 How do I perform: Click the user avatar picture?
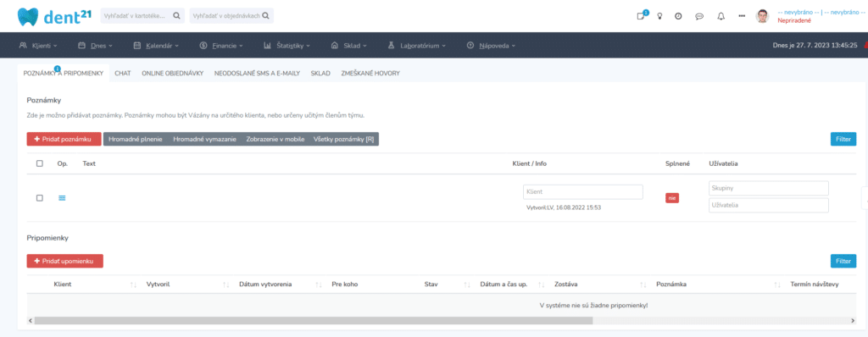coord(762,16)
